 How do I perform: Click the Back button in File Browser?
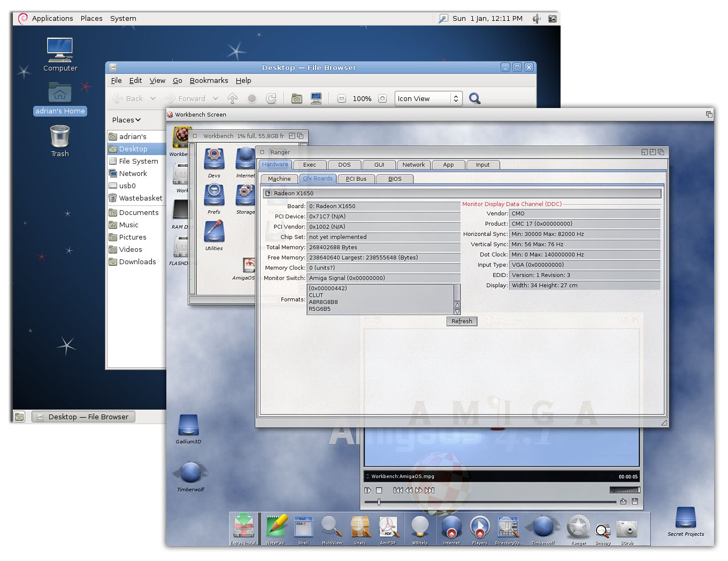[128, 98]
